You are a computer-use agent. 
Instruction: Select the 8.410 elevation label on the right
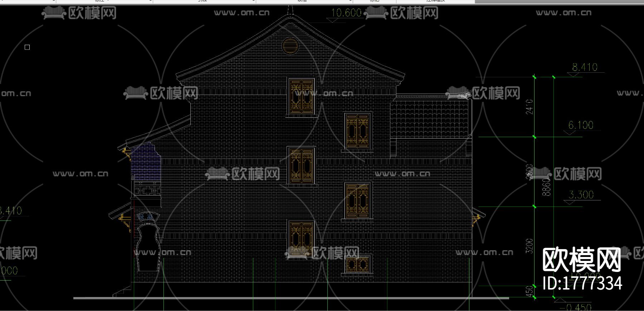tap(585, 67)
